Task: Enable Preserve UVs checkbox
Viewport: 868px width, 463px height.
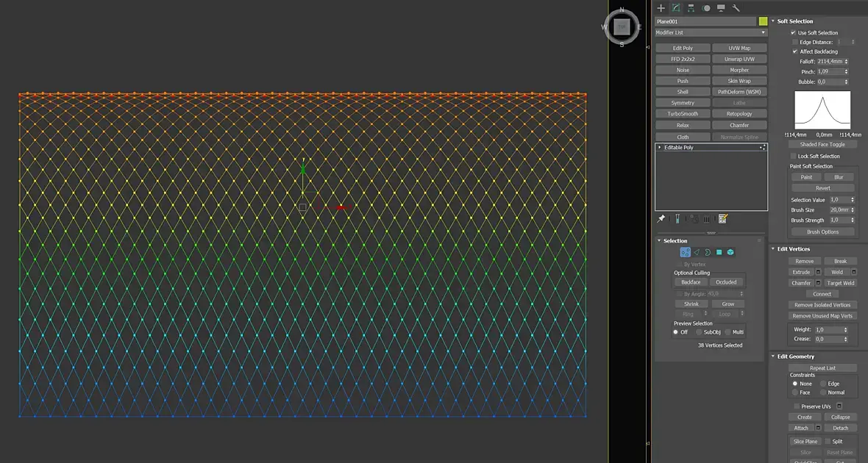Action: pyautogui.click(x=795, y=406)
